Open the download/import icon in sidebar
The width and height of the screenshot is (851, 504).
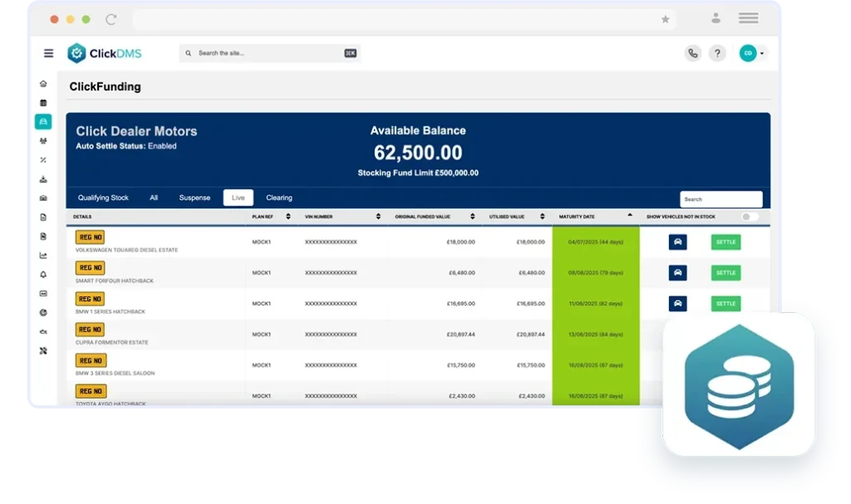tap(43, 179)
